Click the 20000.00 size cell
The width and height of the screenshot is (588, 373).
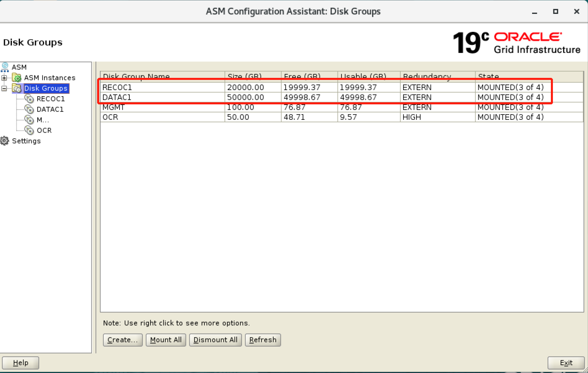(x=253, y=87)
